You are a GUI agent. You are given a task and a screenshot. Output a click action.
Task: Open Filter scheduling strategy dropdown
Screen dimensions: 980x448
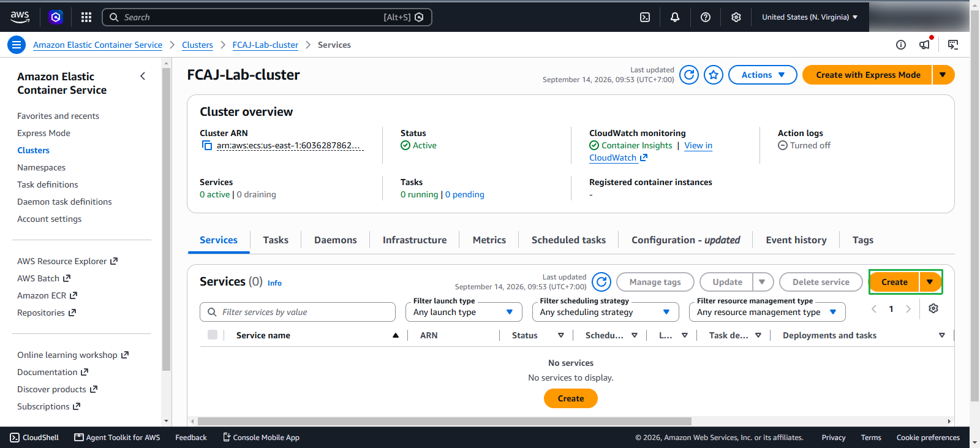(606, 312)
